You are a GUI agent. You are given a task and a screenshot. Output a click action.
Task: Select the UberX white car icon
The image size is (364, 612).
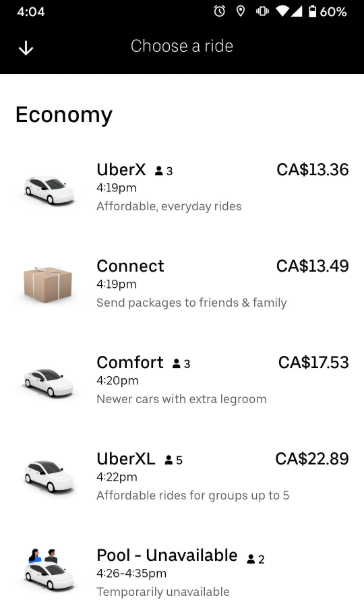tap(48, 190)
